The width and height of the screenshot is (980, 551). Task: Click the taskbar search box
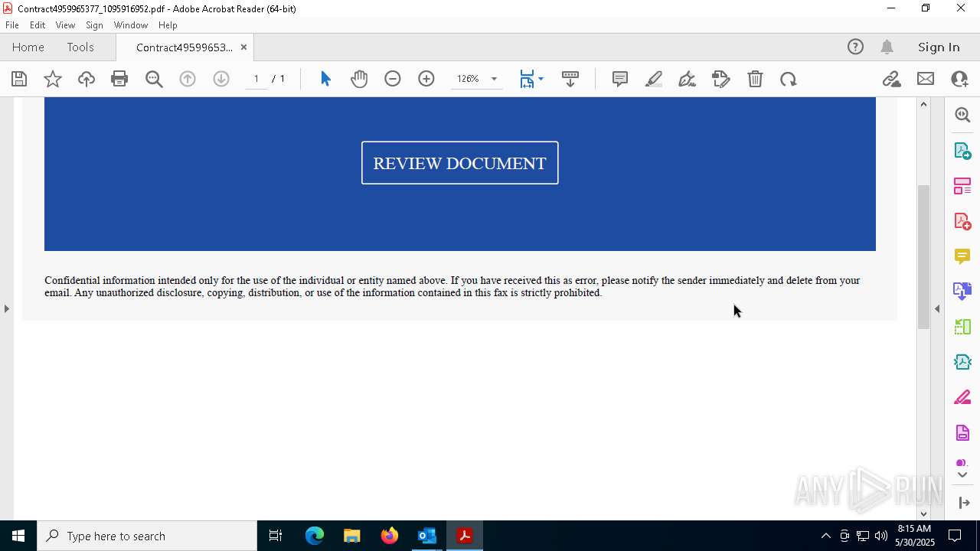click(x=147, y=536)
